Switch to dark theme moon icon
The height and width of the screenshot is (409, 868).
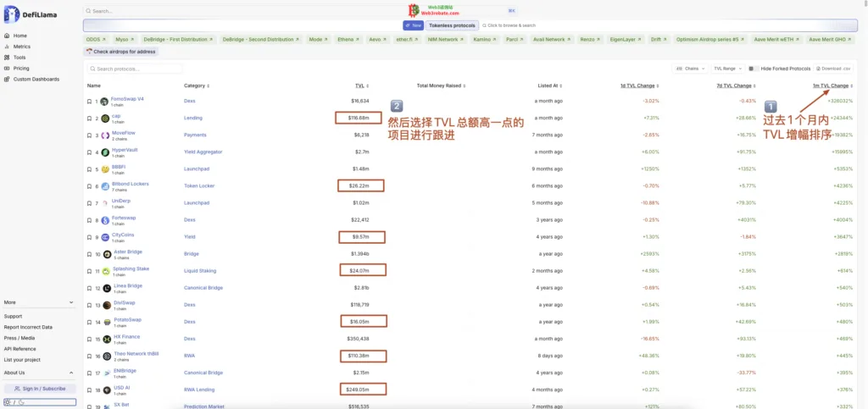pyautogui.click(x=21, y=402)
